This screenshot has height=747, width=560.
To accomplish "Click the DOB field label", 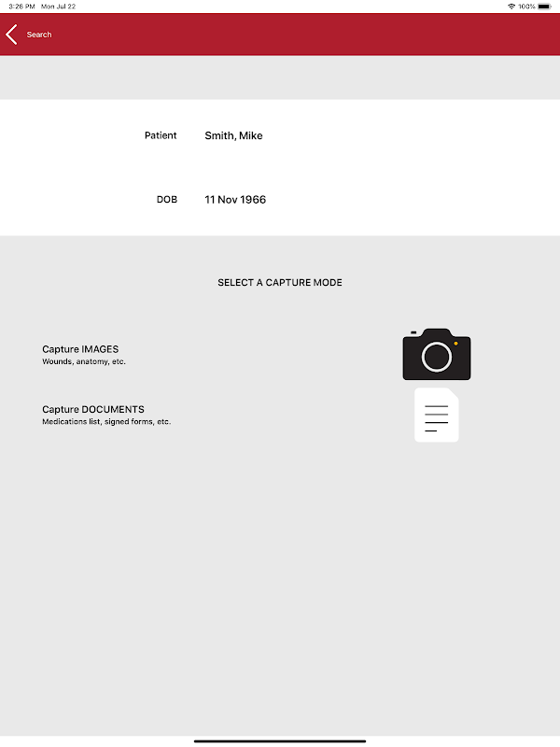I will (167, 200).
